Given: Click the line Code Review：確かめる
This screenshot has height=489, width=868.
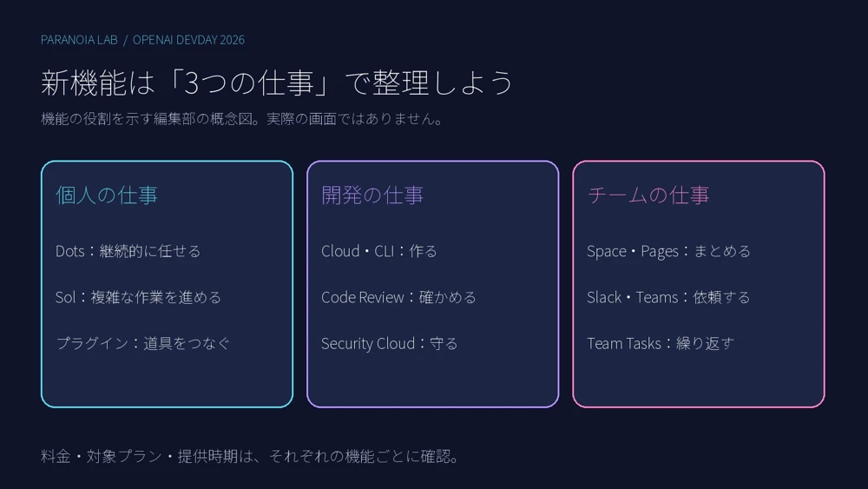Looking at the screenshot, I should 398,297.
